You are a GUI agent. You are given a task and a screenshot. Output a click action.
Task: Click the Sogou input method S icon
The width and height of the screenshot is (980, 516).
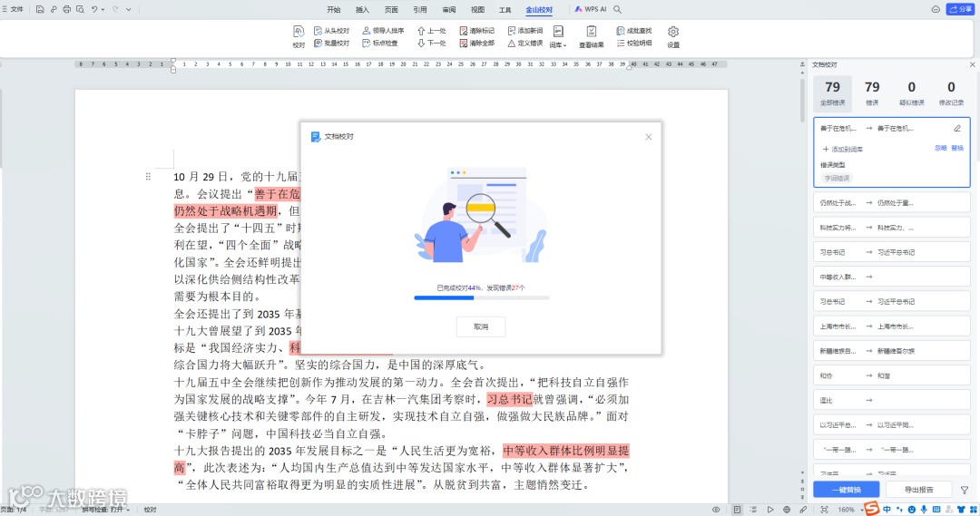872,508
